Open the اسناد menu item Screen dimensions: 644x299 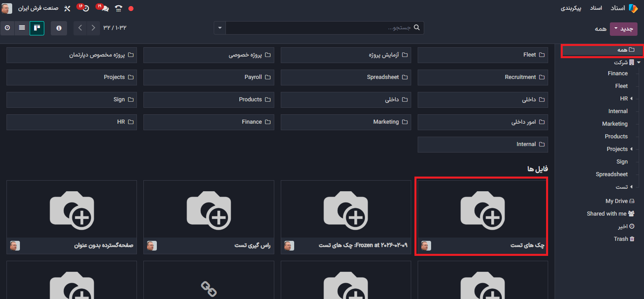(x=596, y=8)
